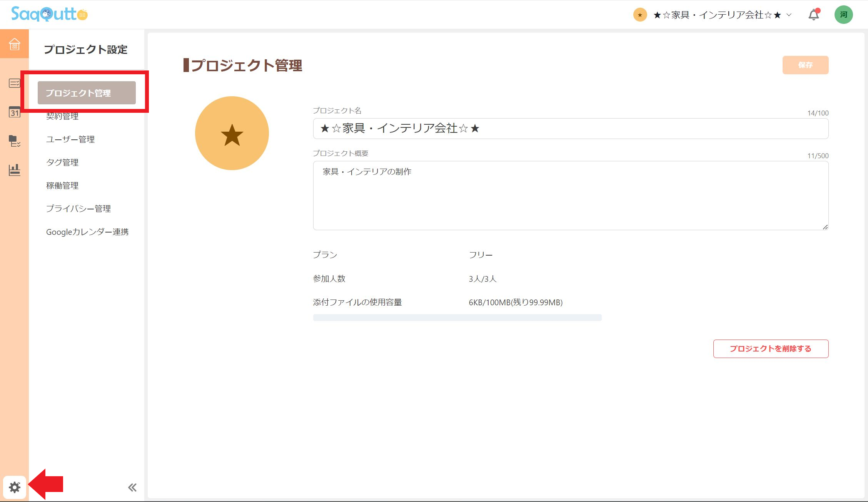This screenshot has height=502, width=868.
Task: Select タグ管理 from the sidebar
Action: pyautogui.click(x=62, y=162)
